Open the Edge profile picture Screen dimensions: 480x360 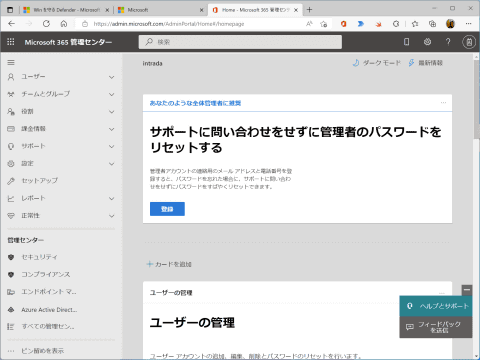coord(450,24)
